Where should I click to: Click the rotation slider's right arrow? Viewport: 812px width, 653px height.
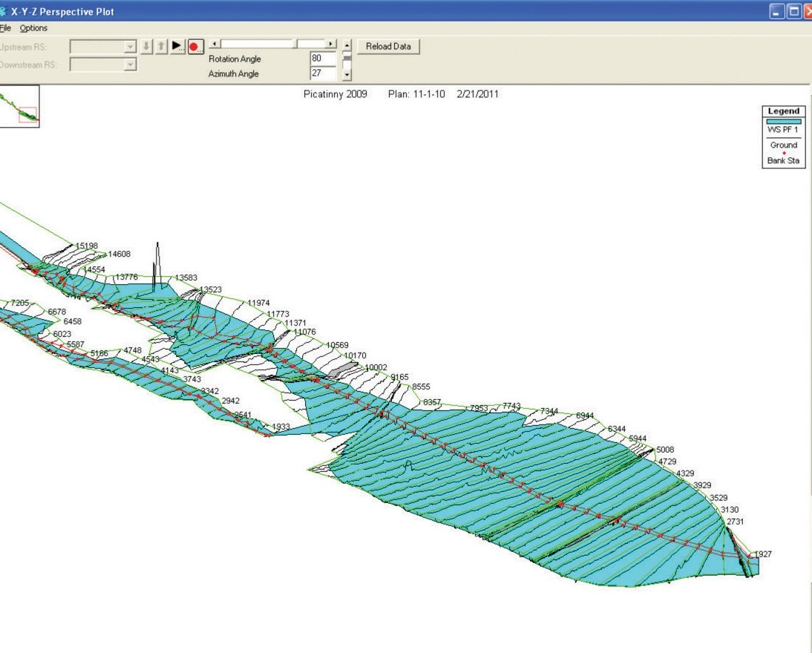click(x=332, y=45)
